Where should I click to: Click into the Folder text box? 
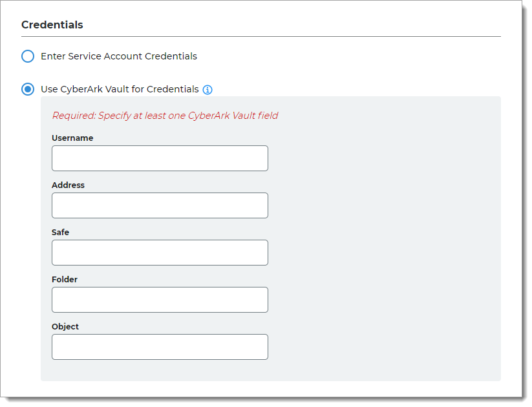[160, 300]
